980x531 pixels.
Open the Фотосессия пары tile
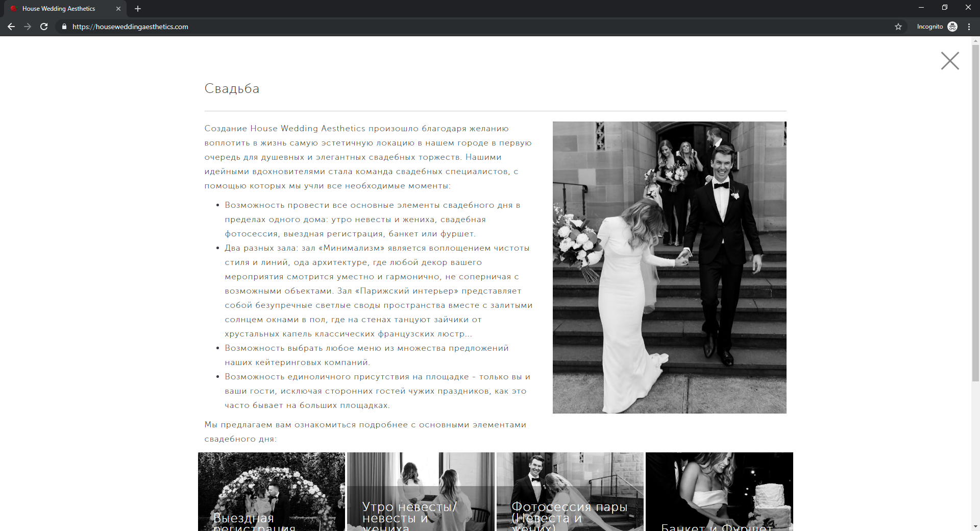(570, 491)
